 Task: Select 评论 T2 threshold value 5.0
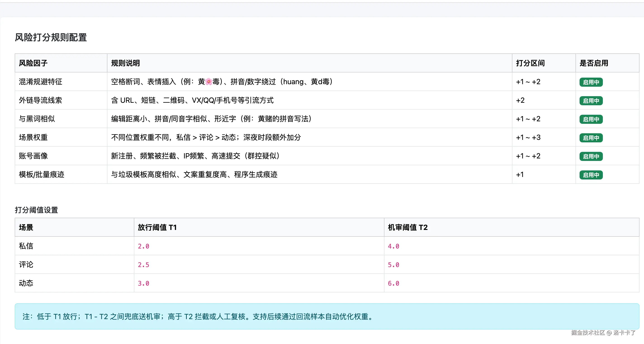point(393,265)
